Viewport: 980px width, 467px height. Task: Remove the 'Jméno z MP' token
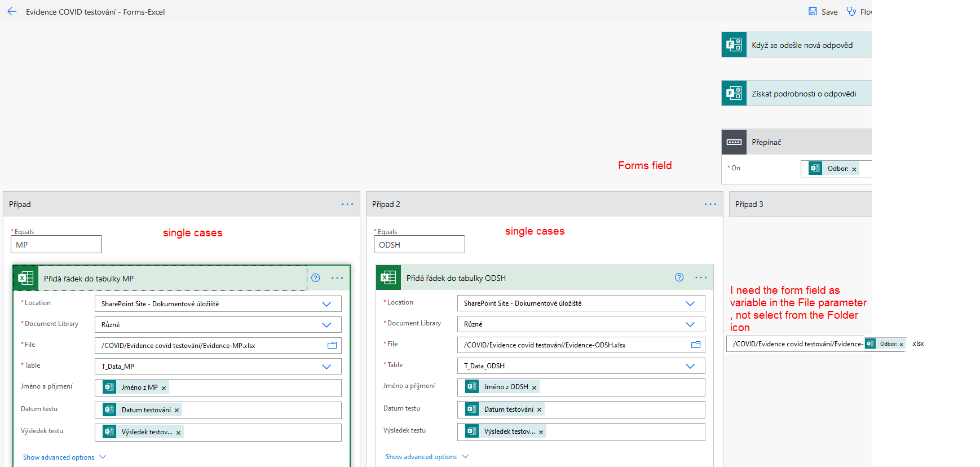click(x=164, y=388)
